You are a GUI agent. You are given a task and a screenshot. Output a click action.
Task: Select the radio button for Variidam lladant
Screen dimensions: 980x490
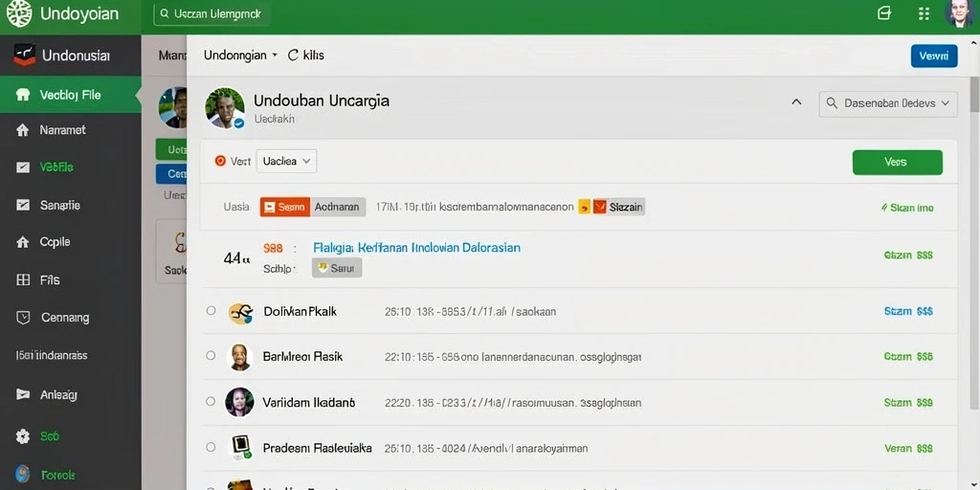pyautogui.click(x=211, y=402)
